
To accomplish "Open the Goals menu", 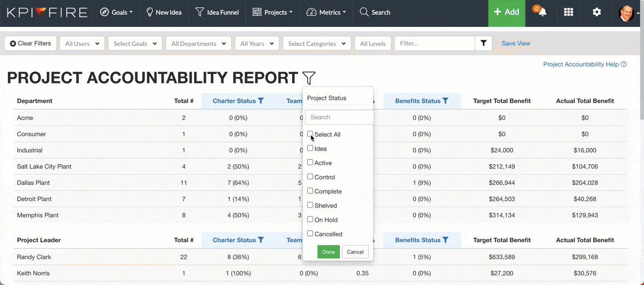I will click(x=117, y=12).
